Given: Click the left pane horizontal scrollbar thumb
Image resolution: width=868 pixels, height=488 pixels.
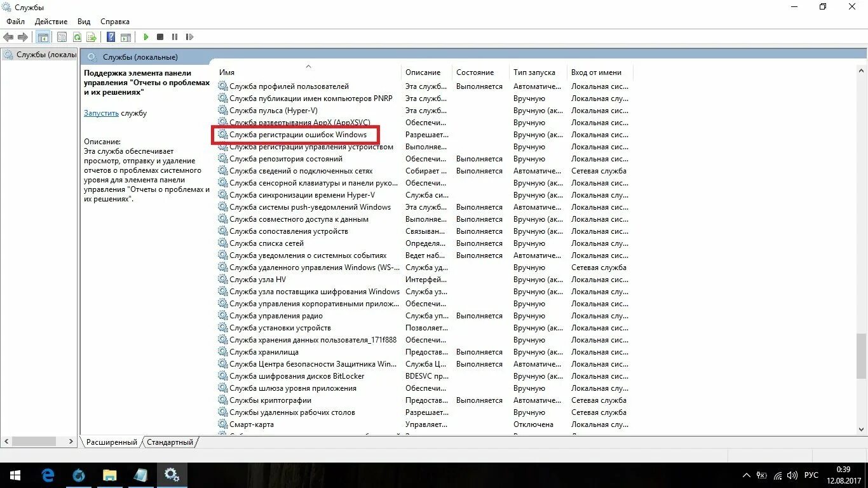Looking at the screenshot, I should (35, 441).
